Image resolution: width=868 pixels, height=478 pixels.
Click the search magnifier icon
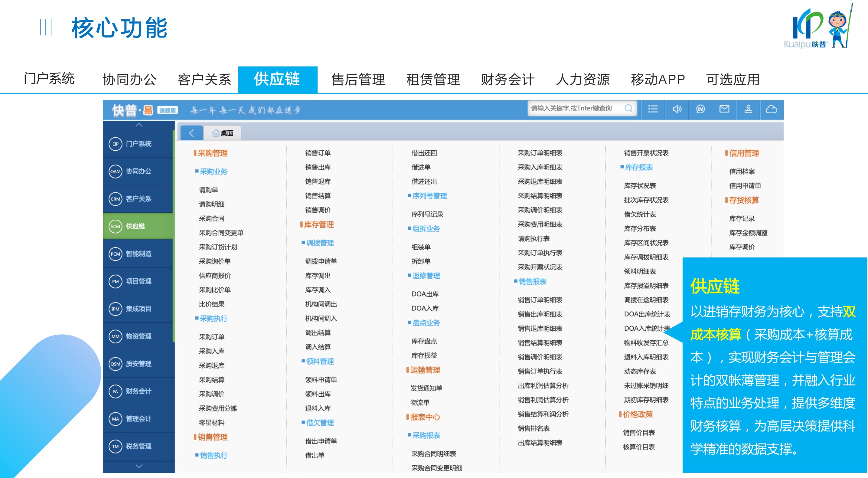coord(628,108)
